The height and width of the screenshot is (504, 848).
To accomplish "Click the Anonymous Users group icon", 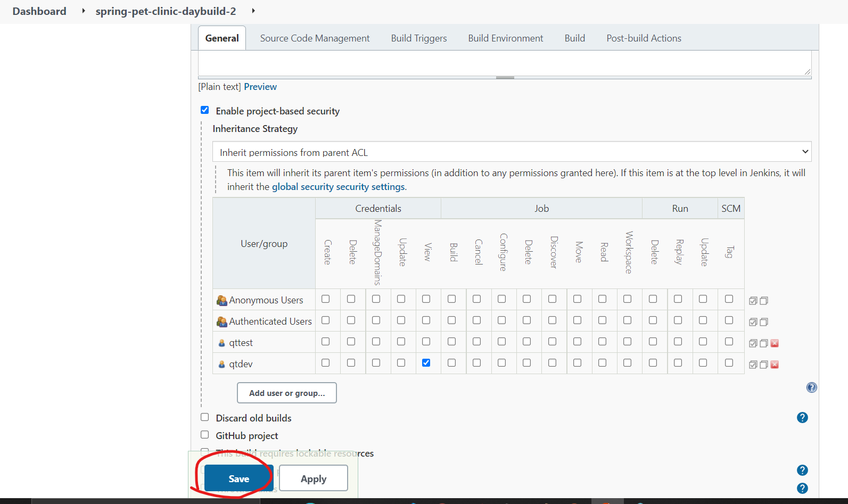I will 222,300.
